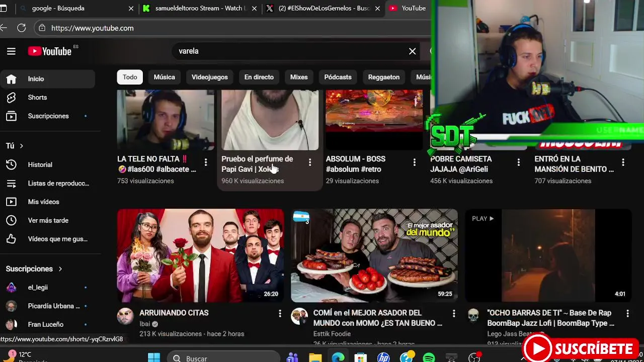Select the Videojuegos filter chip
This screenshot has width=644, height=362.
210,77
